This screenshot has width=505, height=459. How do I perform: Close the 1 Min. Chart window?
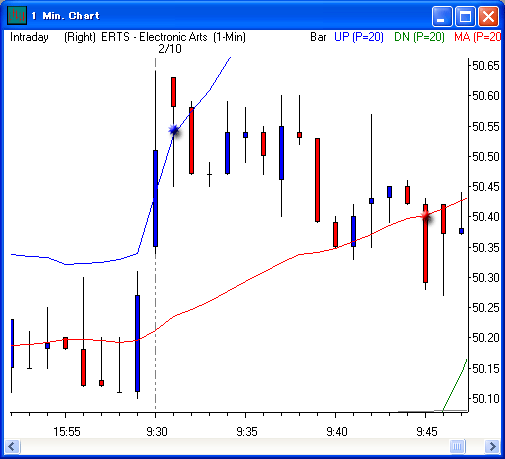click(x=488, y=16)
